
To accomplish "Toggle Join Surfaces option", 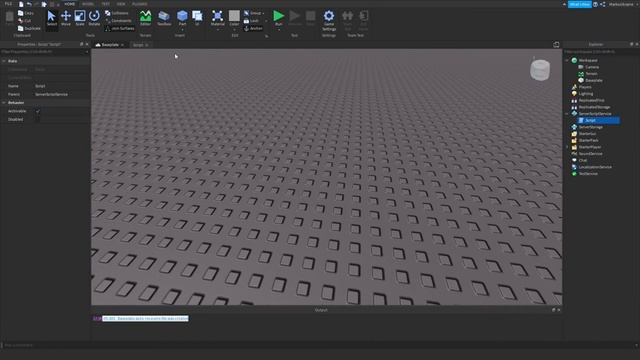I will tap(120, 28).
